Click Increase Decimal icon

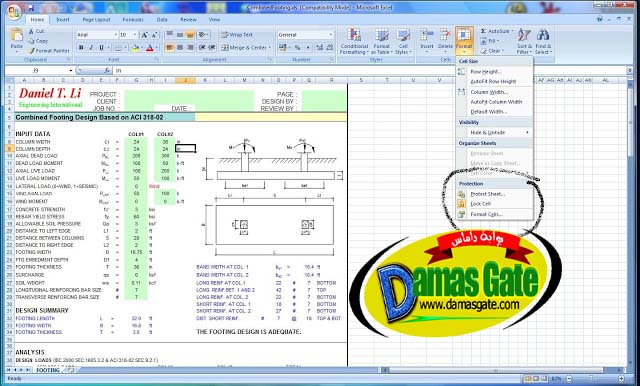click(x=319, y=48)
